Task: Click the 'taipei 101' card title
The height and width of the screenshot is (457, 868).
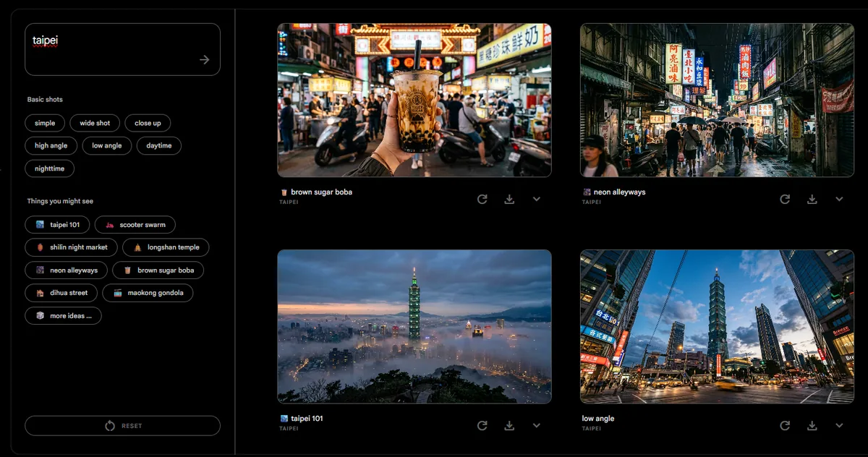Action: [307, 419]
